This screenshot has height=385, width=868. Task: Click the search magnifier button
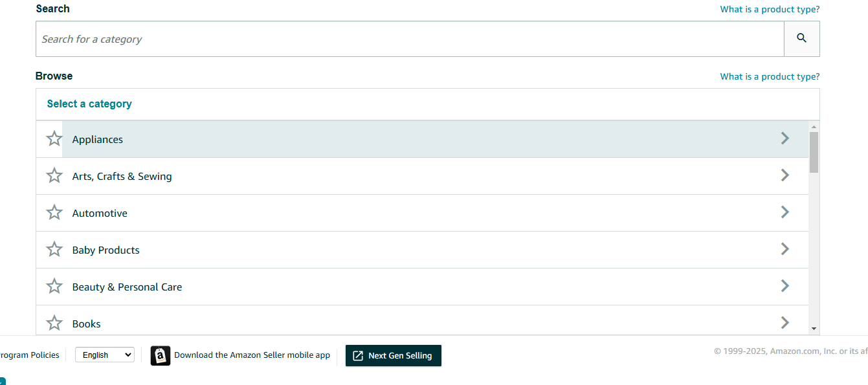point(801,39)
